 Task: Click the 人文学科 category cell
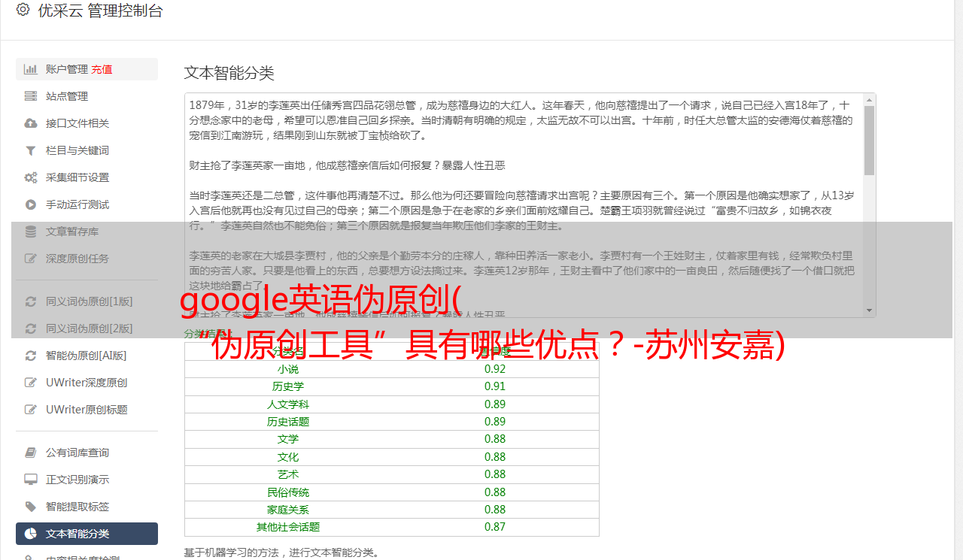coord(288,404)
